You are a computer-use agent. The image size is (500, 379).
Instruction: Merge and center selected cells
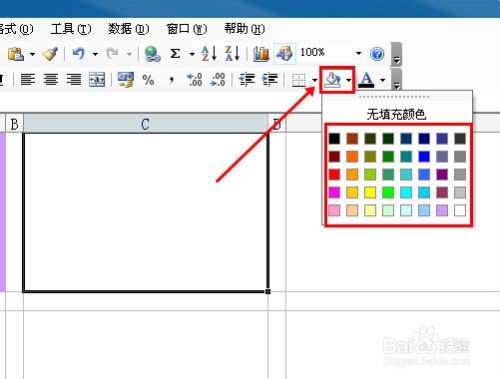(97, 80)
